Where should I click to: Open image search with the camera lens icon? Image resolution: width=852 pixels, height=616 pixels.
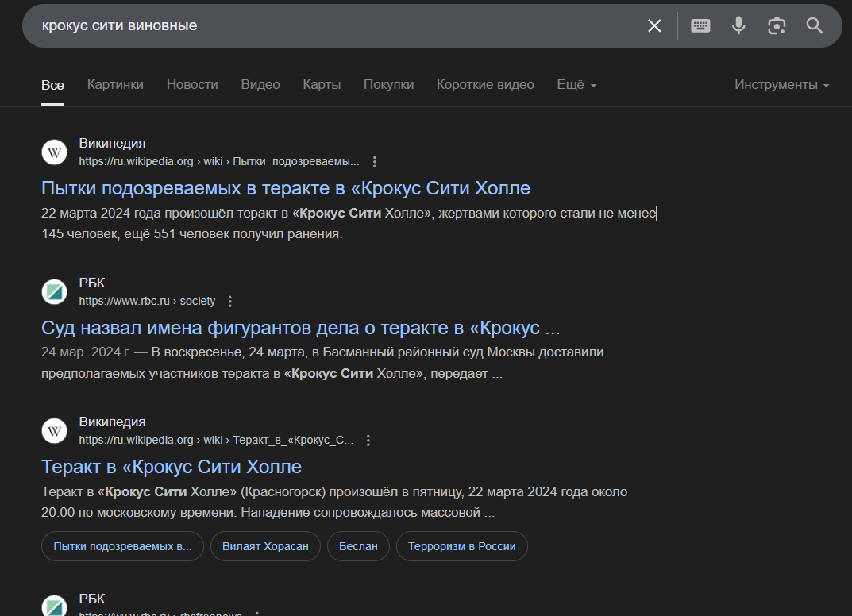(777, 25)
